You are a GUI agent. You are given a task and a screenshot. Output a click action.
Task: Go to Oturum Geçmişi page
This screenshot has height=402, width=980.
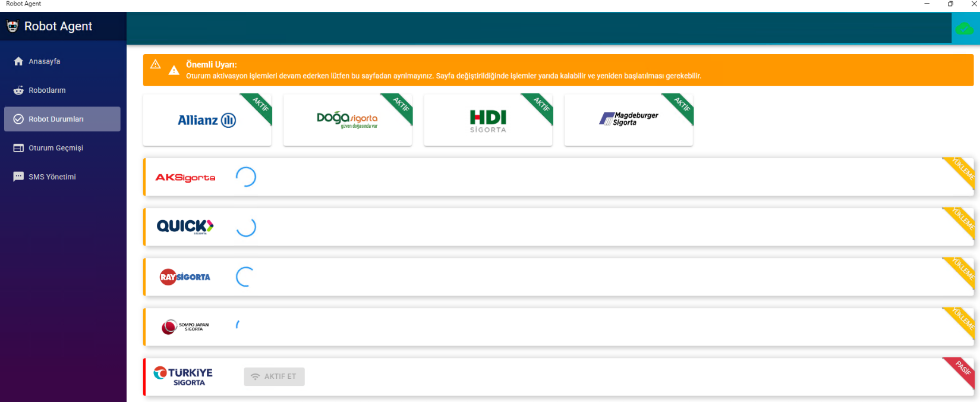click(x=56, y=148)
